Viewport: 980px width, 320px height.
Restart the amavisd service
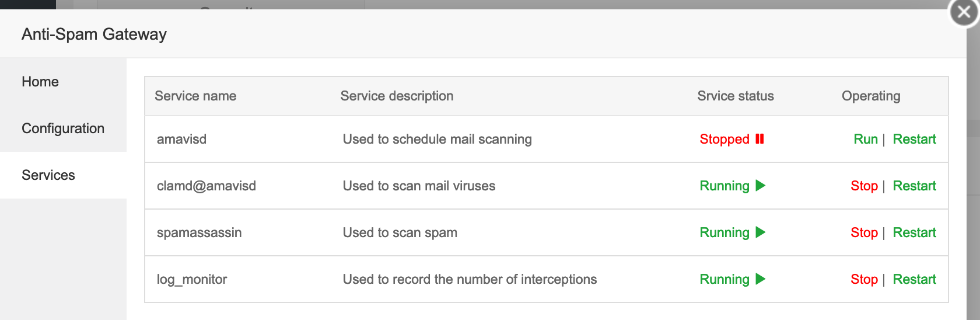(914, 139)
